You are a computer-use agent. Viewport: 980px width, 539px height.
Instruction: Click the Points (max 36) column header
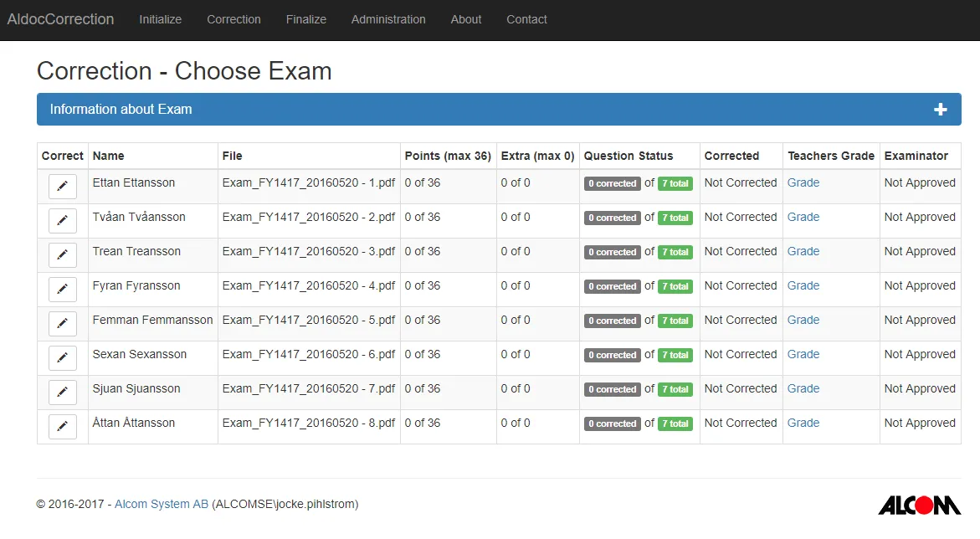click(448, 157)
